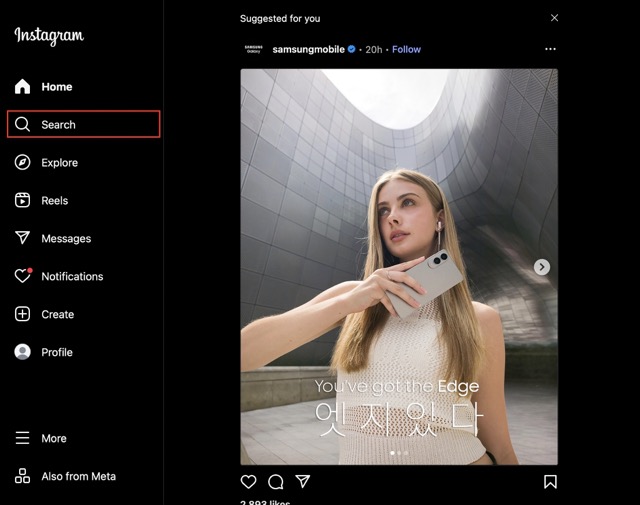Open the Reels icon

point(22,200)
